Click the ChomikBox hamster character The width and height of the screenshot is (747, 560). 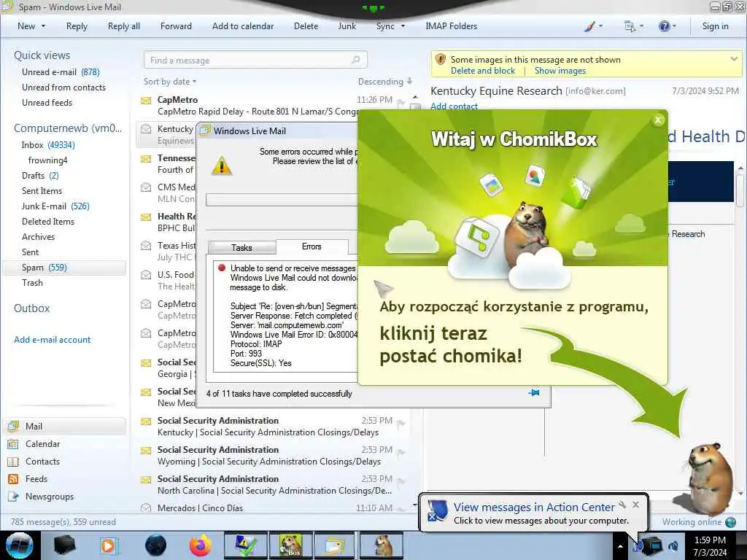coord(709,478)
